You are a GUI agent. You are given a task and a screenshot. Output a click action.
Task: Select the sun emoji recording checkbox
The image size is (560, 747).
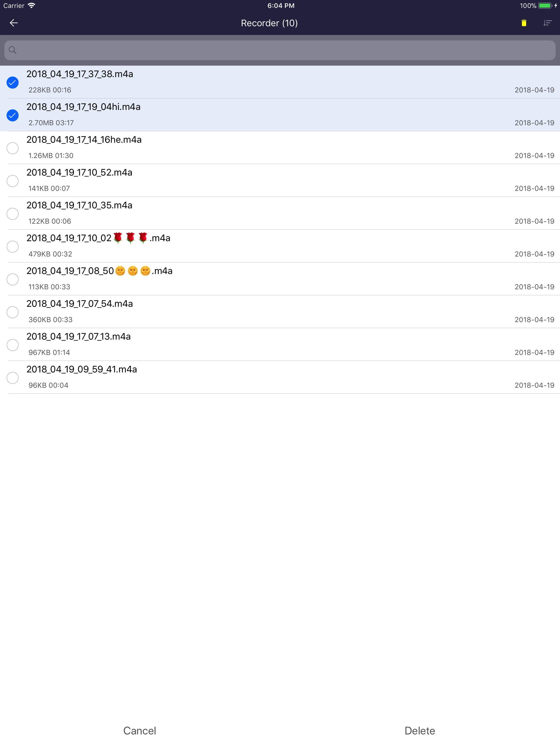tap(13, 279)
